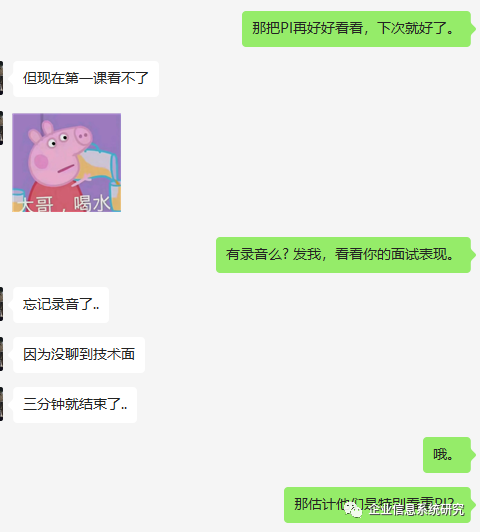Click the avatar next to the Peppa Pig sticker
This screenshot has width=480, height=532.
[x=1, y=128]
